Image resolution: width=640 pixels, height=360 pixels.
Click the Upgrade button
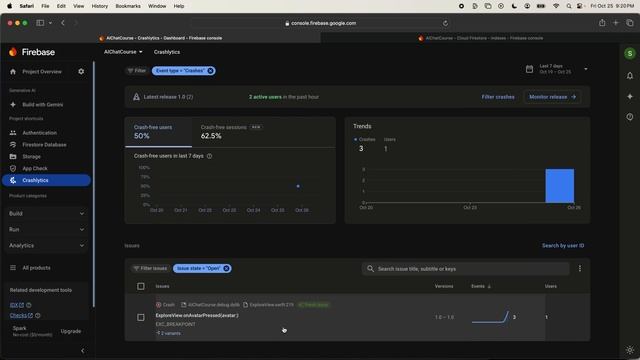[71, 331]
